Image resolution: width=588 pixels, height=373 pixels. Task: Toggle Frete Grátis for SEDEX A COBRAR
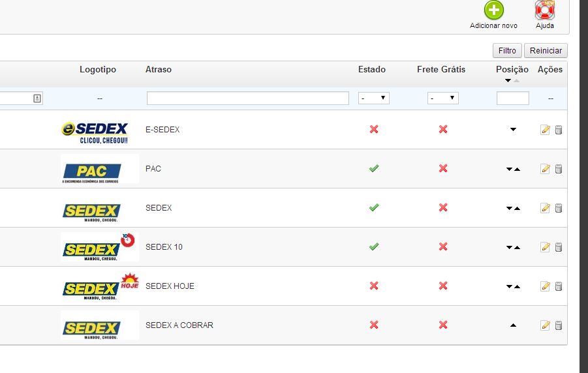coord(443,325)
